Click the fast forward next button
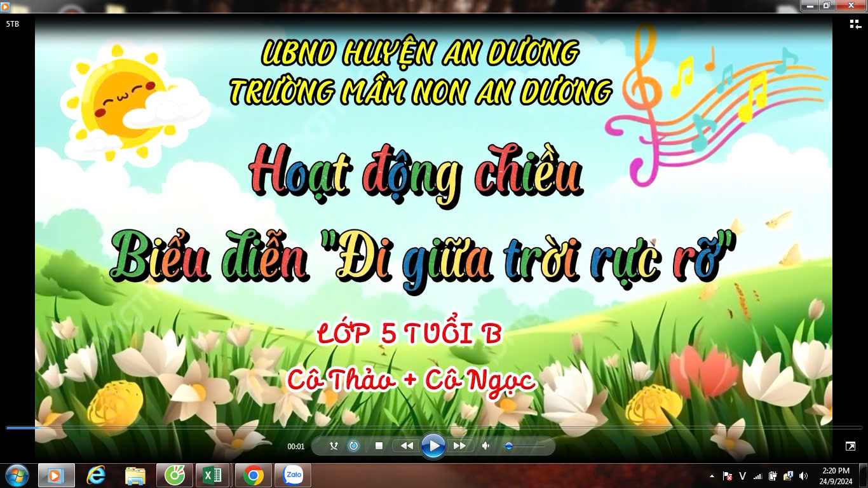868x488 pixels. [x=459, y=446]
